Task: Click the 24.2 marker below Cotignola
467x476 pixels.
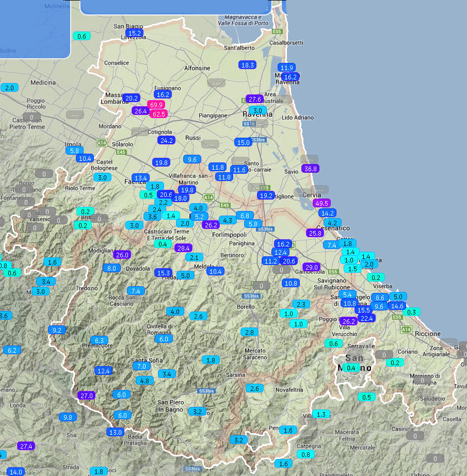Action: click(166, 140)
